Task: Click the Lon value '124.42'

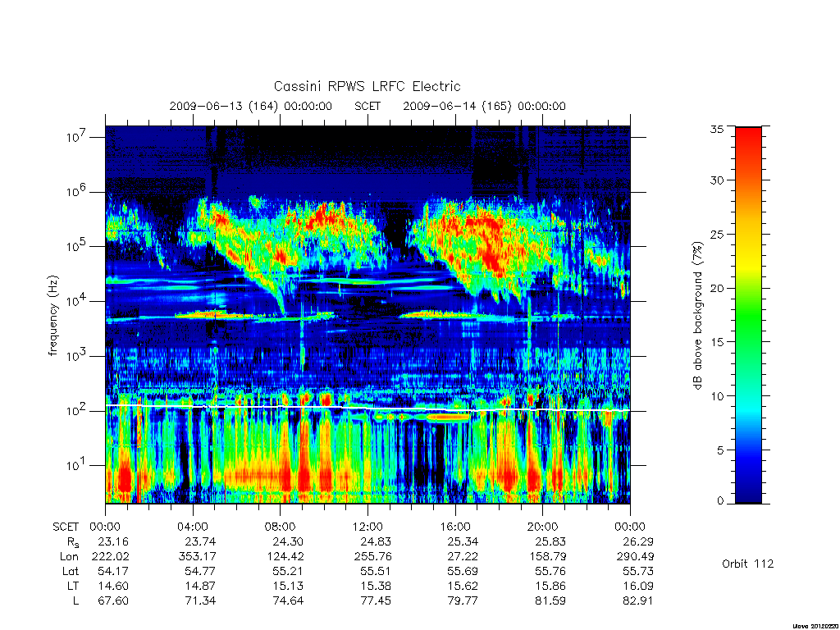Action: (x=285, y=557)
